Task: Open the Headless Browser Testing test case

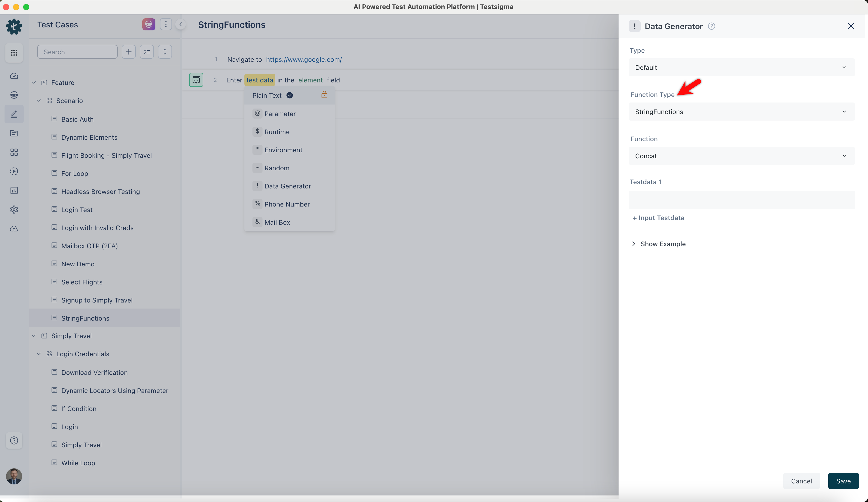Action: (101, 192)
